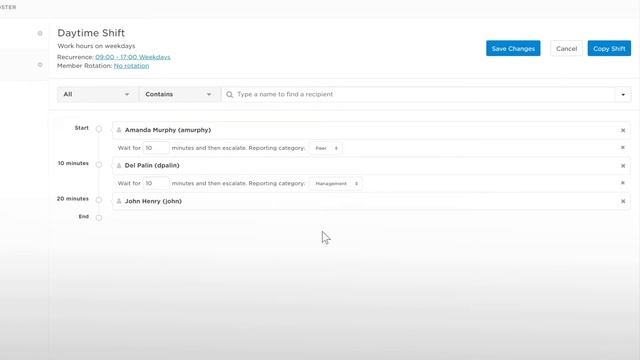Open the Peer reporting category dropdown
This screenshot has height=360, width=640.
[x=326, y=148]
